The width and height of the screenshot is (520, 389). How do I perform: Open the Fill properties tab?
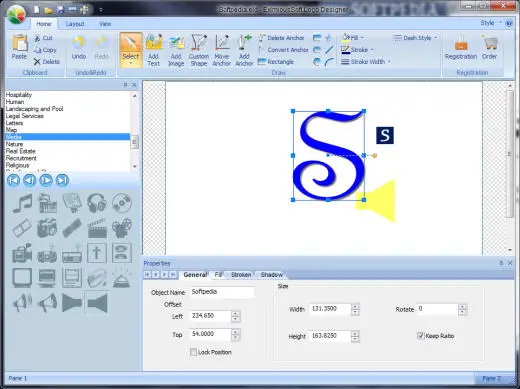click(x=218, y=275)
